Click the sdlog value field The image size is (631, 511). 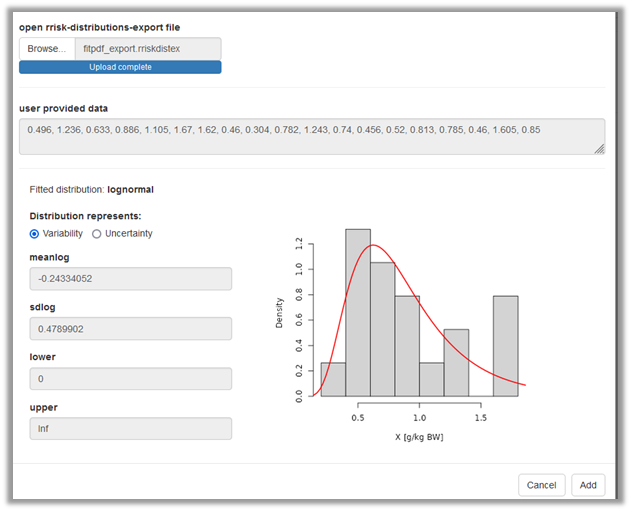(125, 329)
